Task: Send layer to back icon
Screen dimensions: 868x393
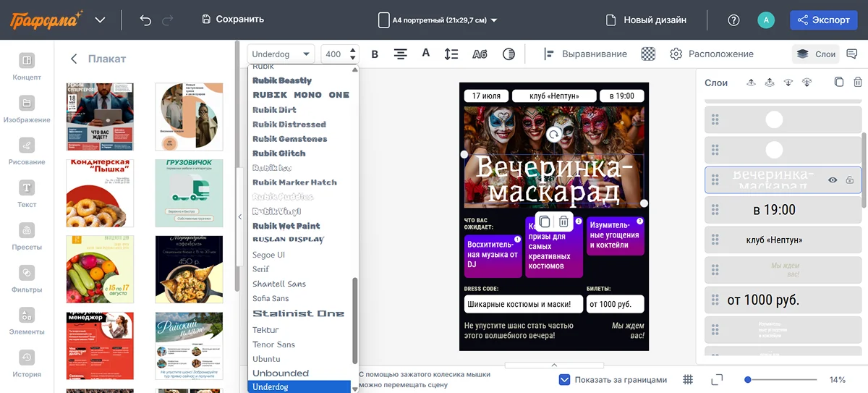Action: pyautogui.click(x=807, y=83)
